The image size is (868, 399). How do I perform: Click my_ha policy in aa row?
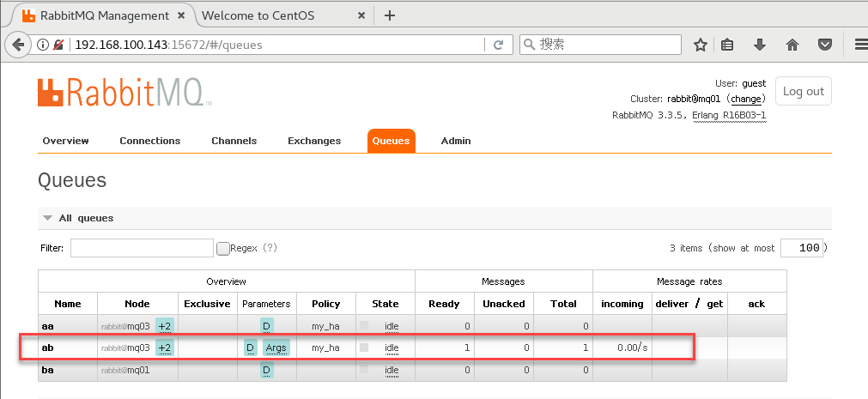[x=325, y=327]
